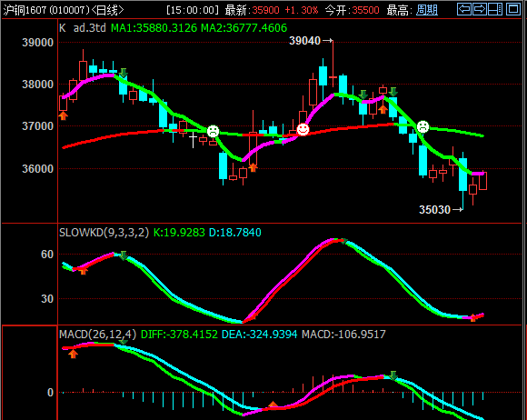Click the MA2:36777.4606 moving average value
This screenshot has height=420, width=527.
tap(244, 27)
